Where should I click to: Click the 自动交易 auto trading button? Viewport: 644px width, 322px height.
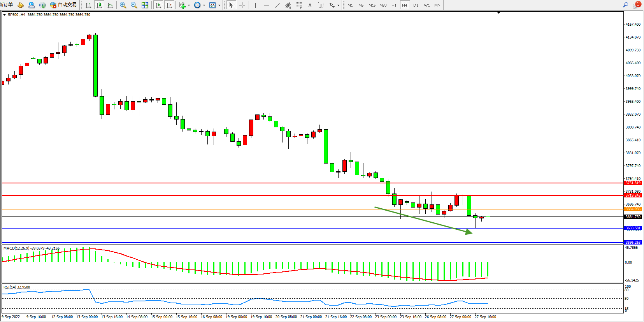[63, 5]
